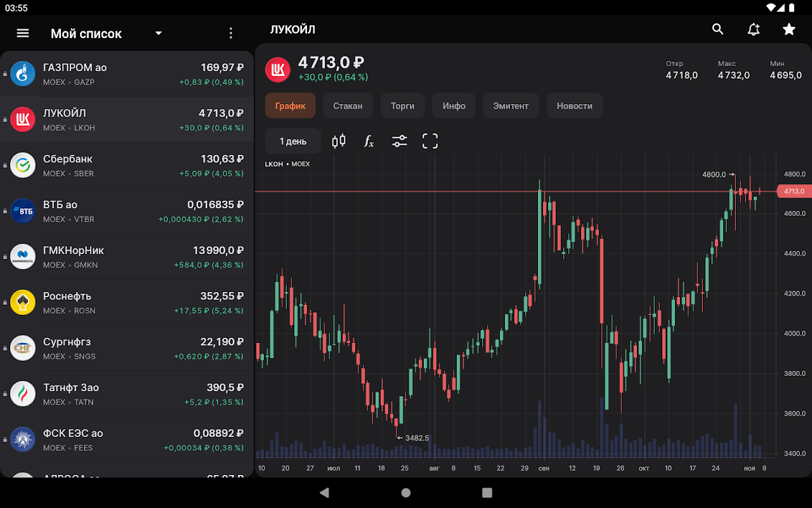Open the ГАЗПРОМ ао 169,97 ₽ price
This screenshot has height=508, width=812.
[x=222, y=67]
